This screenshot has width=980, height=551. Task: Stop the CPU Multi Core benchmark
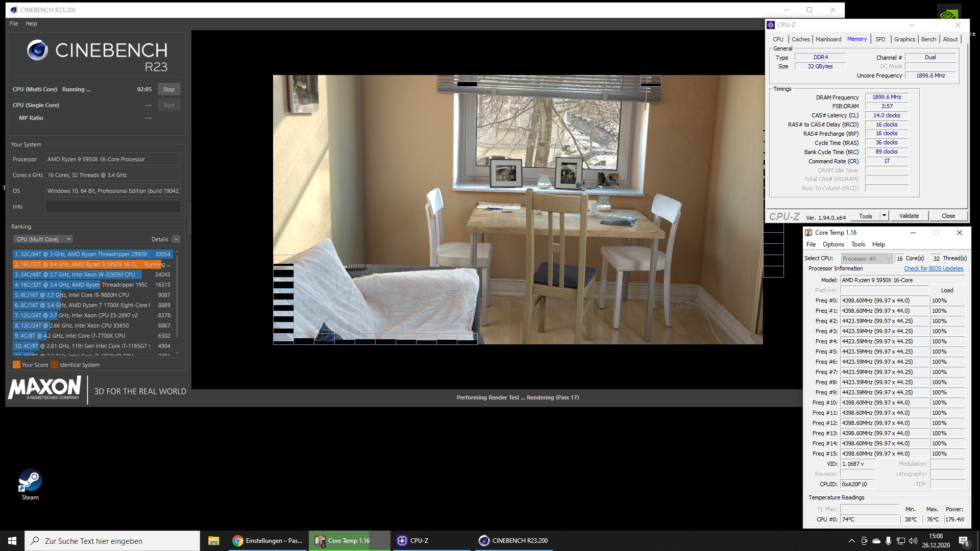pyautogui.click(x=169, y=89)
